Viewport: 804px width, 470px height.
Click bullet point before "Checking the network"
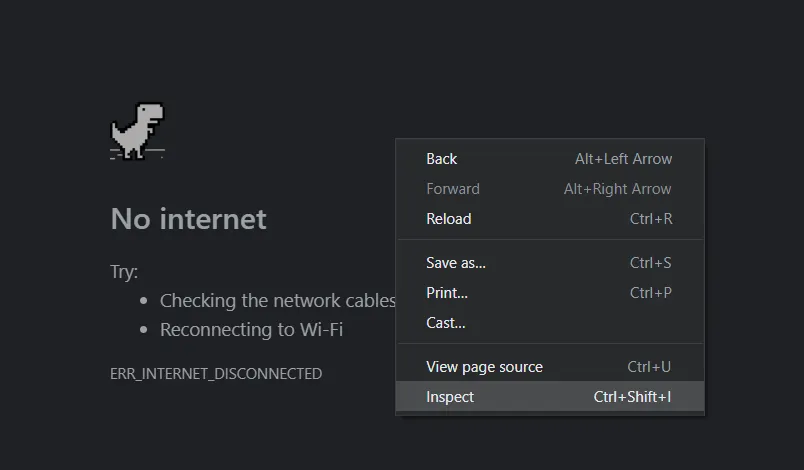(x=144, y=301)
